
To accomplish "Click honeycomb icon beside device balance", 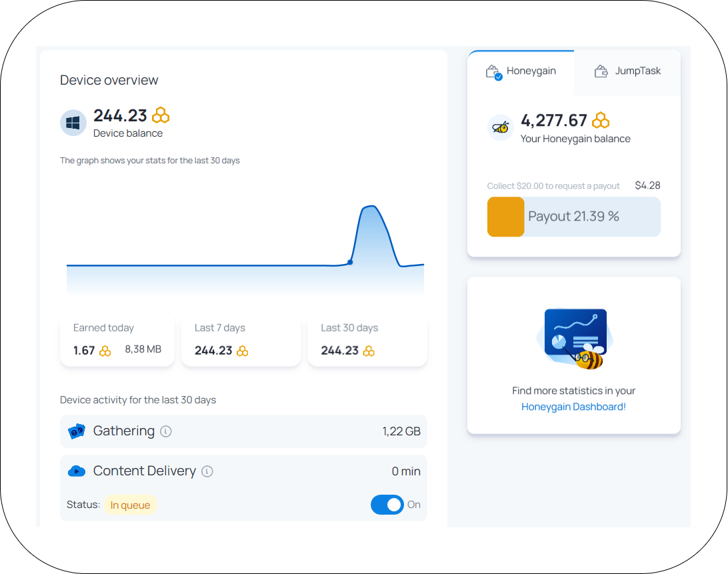I will (161, 116).
